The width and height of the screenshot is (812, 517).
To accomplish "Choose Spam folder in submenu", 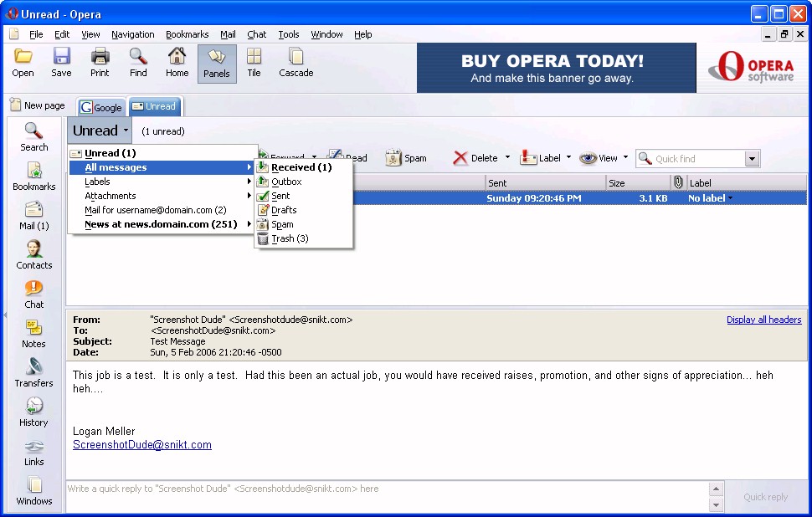I will (x=304, y=224).
